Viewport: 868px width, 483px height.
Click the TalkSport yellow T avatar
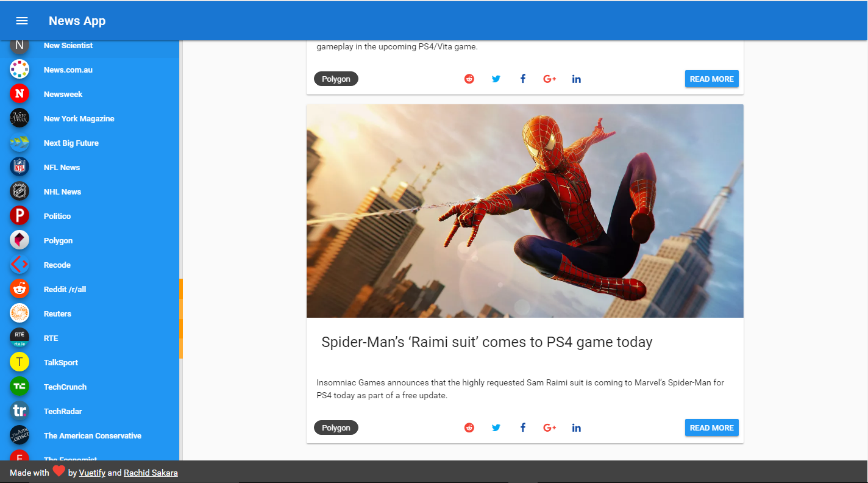20,362
